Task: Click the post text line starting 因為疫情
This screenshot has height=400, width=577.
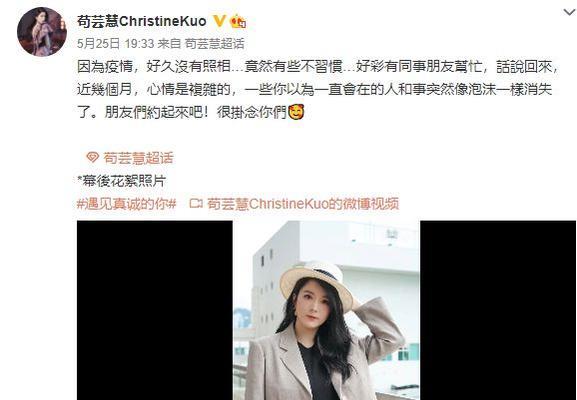Action: [x=318, y=67]
